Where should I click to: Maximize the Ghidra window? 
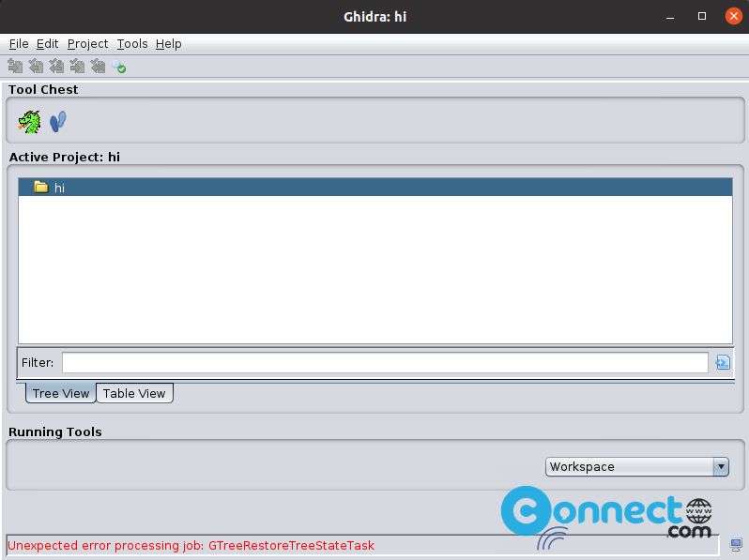pyautogui.click(x=702, y=16)
